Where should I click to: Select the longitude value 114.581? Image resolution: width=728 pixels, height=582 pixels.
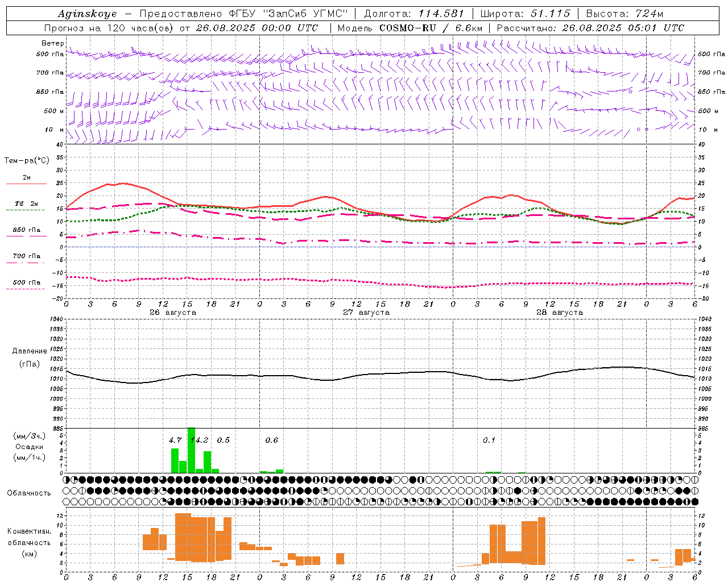click(x=441, y=14)
